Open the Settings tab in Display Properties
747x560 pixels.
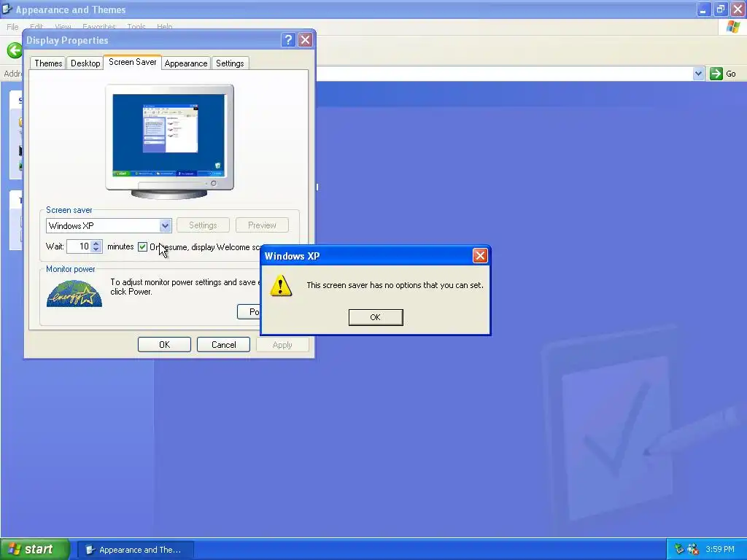point(230,63)
